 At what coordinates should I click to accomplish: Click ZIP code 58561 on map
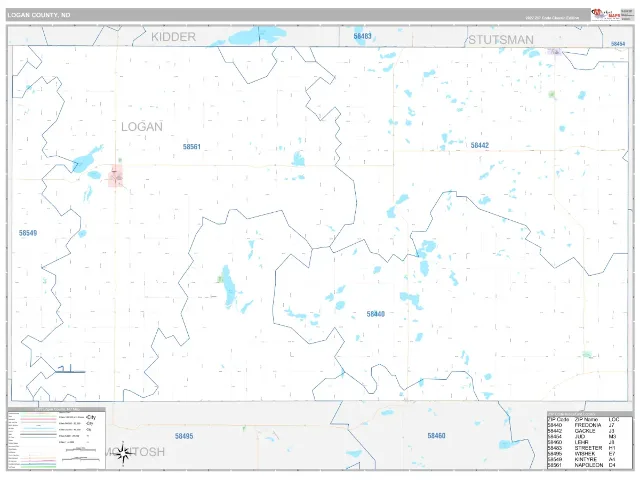click(x=191, y=147)
